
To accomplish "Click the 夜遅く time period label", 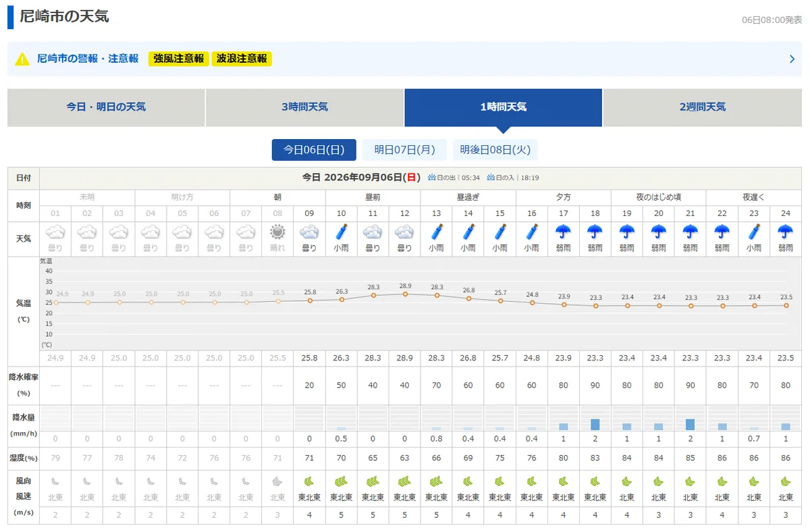I will [754, 197].
